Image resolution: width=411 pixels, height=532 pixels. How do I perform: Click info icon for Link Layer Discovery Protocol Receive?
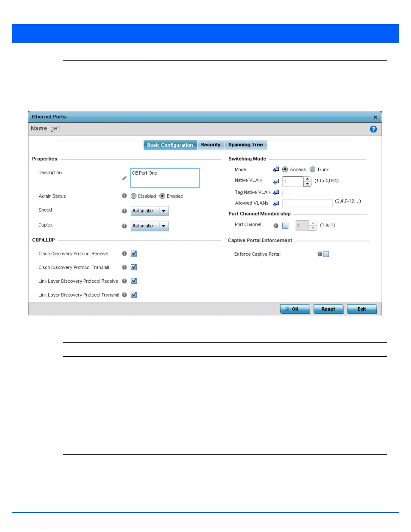tap(124, 281)
